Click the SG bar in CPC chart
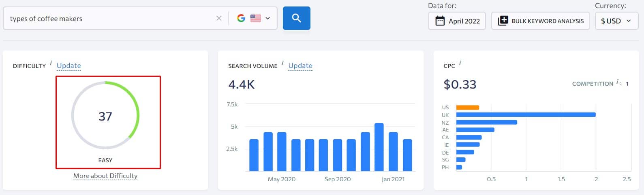 (x=460, y=159)
